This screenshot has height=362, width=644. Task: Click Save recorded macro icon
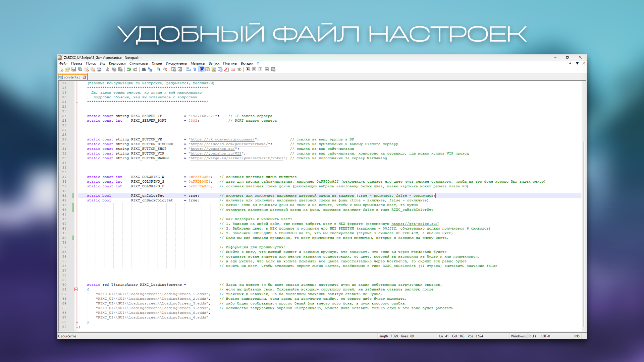(x=273, y=69)
